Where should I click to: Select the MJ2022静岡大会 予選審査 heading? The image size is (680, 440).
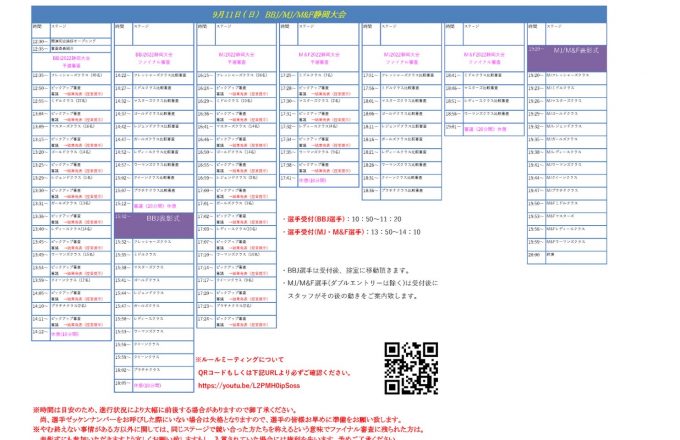[x=235, y=56]
